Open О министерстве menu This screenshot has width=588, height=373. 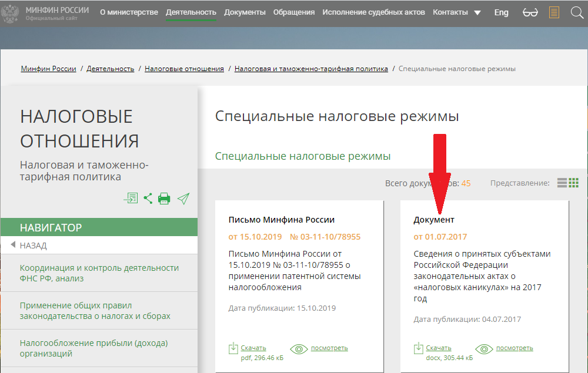pyautogui.click(x=129, y=12)
